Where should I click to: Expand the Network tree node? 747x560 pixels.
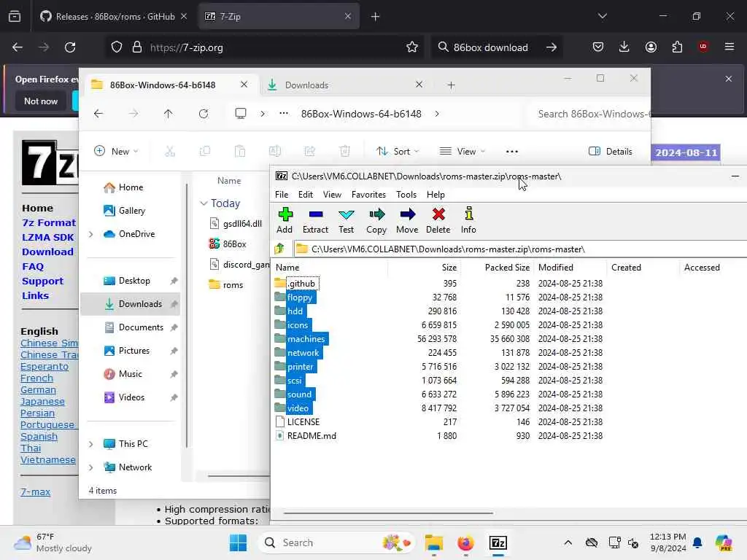91,467
